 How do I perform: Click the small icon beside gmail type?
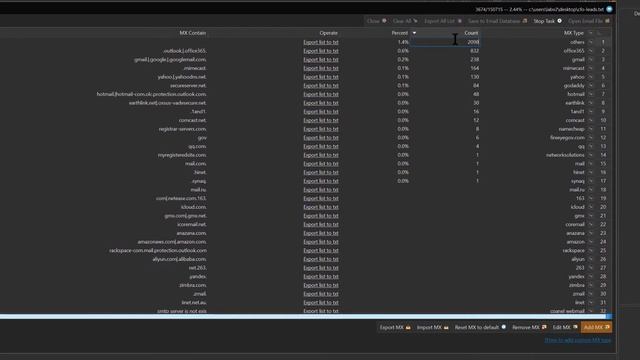point(590,60)
